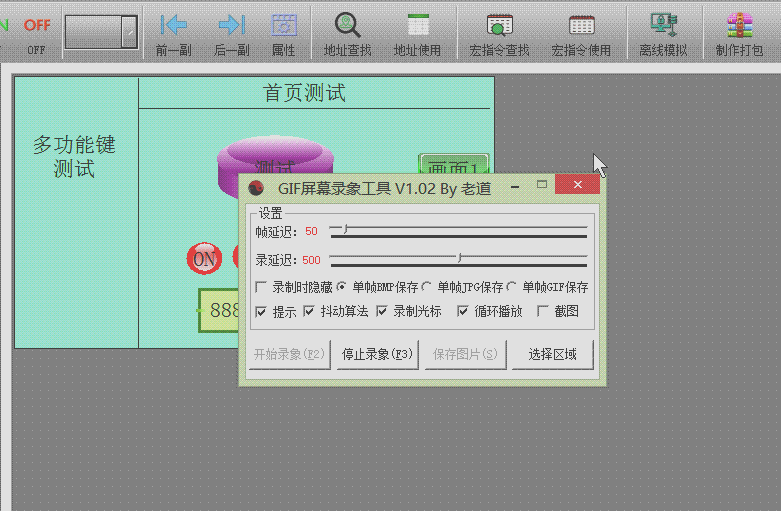Click the 地址使用 address usage icon
This screenshot has height=511, width=781.
click(x=417, y=26)
